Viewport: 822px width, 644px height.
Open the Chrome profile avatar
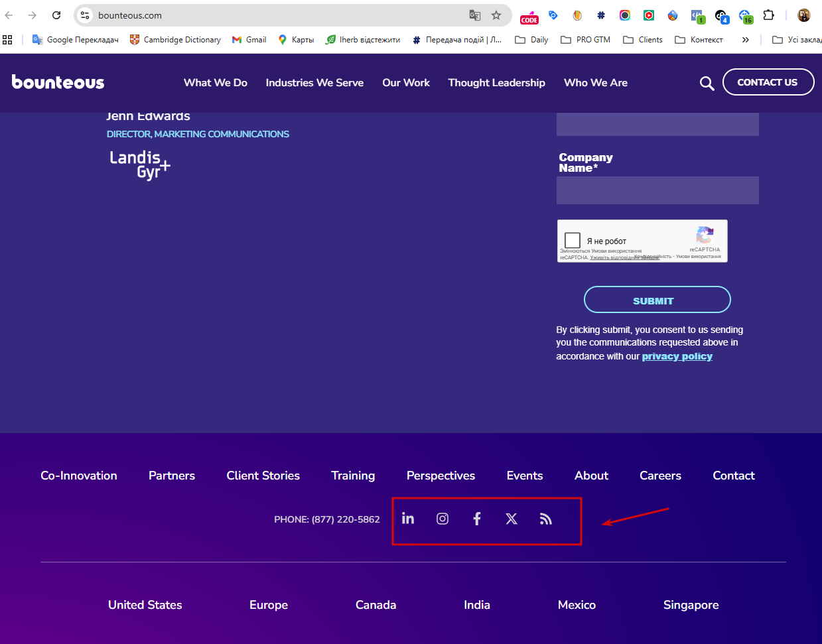804,15
